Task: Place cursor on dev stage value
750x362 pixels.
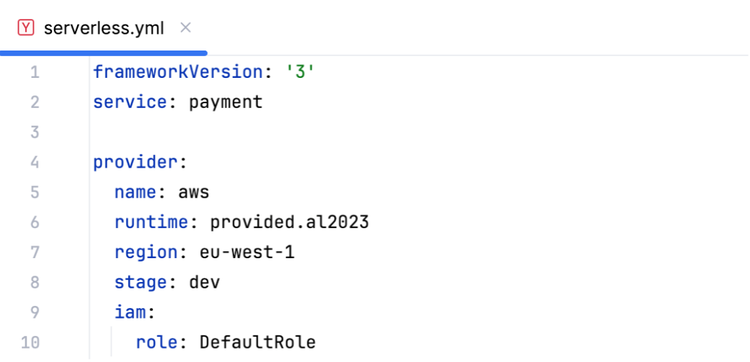Action: pyautogui.click(x=204, y=282)
